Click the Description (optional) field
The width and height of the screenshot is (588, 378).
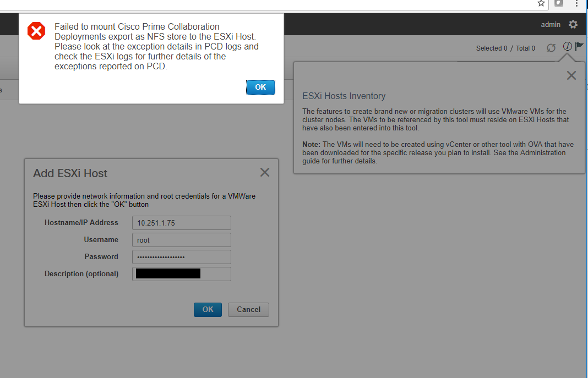pyautogui.click(x=181, y=273)
